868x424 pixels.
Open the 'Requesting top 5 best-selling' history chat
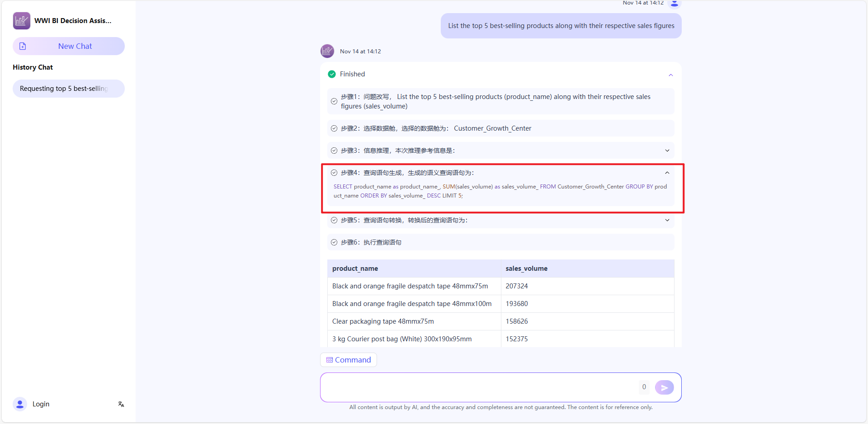(68, 89)
